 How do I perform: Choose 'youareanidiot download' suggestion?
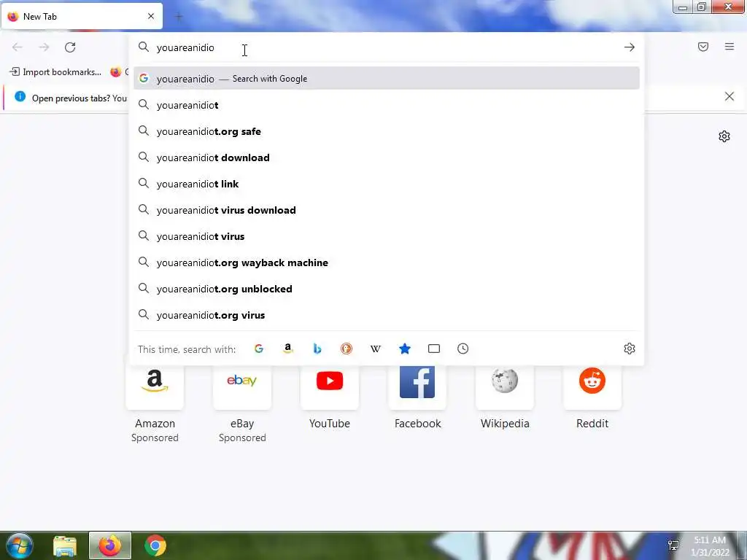click(387, 157)
